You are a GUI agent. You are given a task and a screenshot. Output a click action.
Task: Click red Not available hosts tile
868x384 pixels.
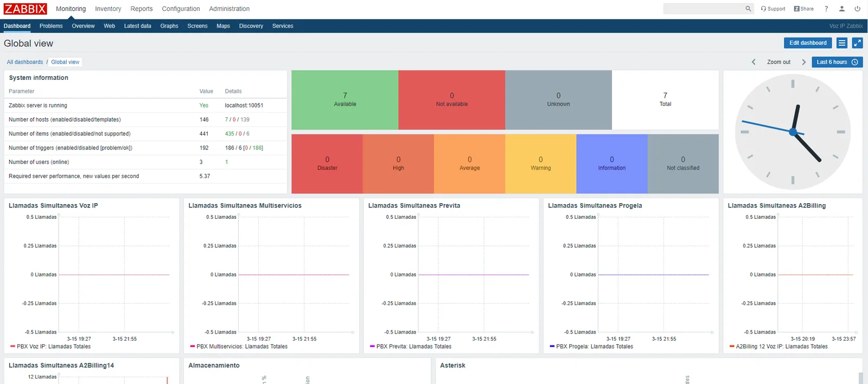point(452,99)
